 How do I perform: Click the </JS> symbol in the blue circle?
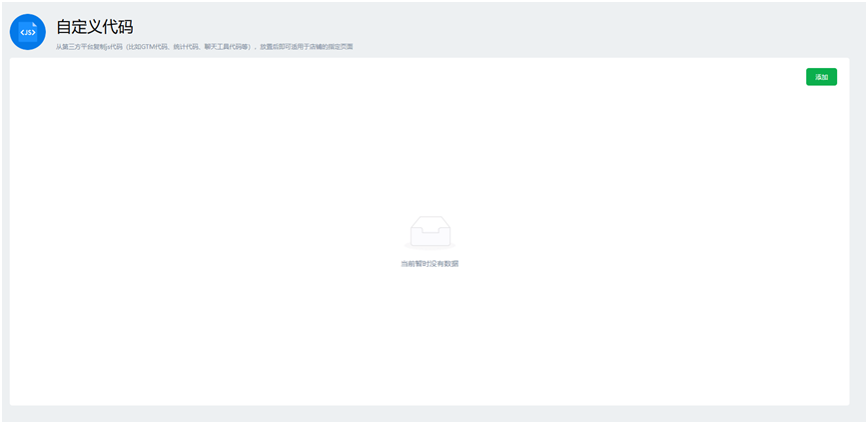pyautogui.click(x=27, y=32)
